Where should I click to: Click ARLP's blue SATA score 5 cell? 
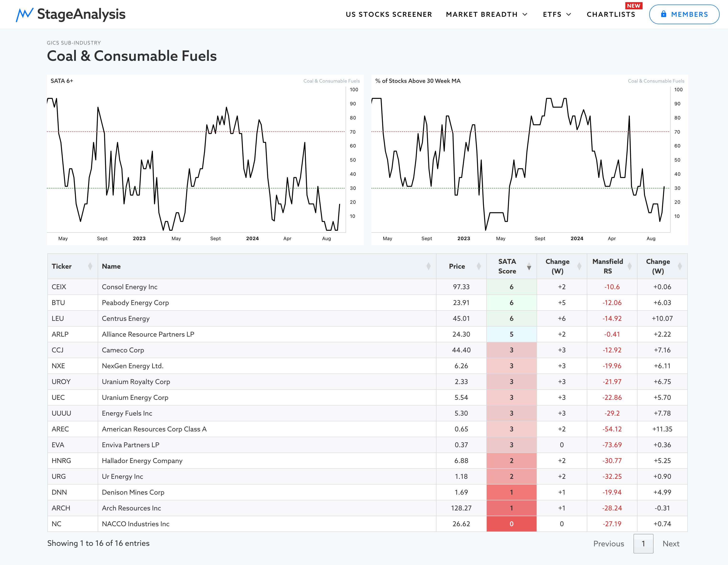pos(512,334)
